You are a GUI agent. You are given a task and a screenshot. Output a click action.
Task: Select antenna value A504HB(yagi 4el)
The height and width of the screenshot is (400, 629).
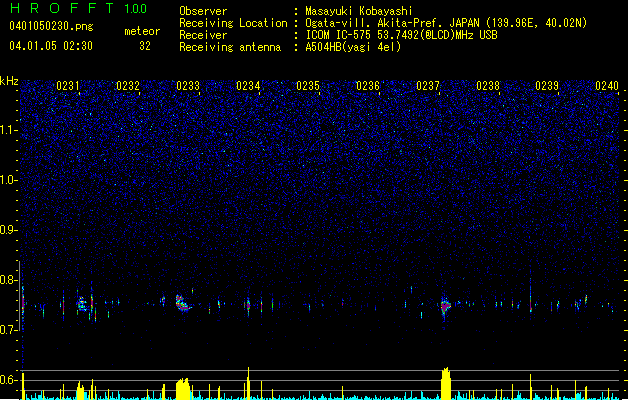pyautogui.click(x=353, y=47)
